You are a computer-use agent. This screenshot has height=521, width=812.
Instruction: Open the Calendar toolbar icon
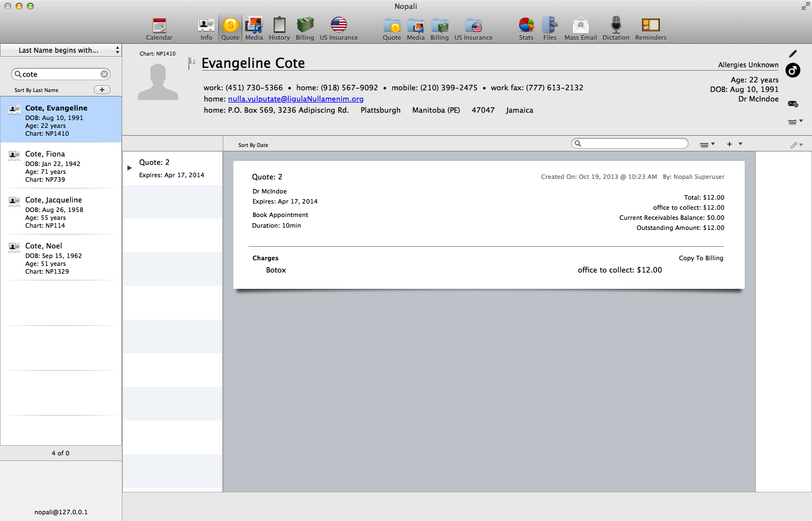[x=159, y=29]
